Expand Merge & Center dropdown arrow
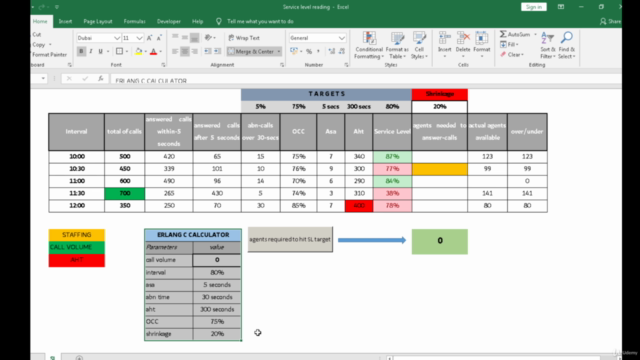The height and width of the screenshot is (360, 640). [x=279, y=51]
